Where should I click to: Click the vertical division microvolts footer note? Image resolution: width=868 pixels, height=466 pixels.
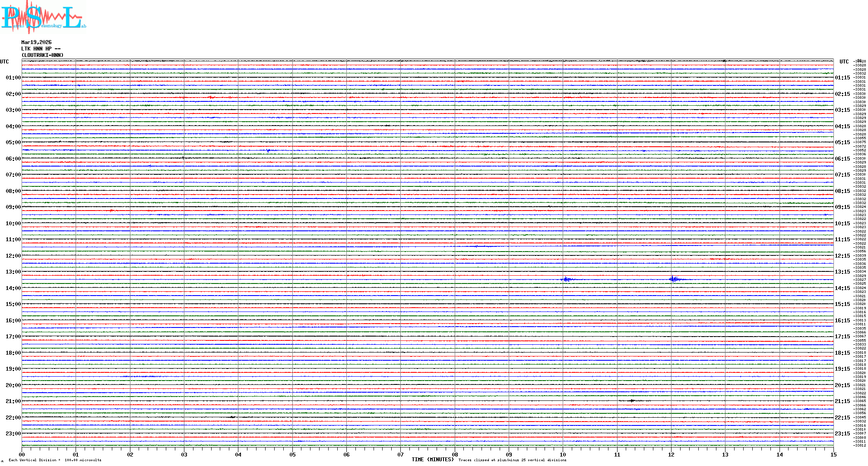point(55,460)
